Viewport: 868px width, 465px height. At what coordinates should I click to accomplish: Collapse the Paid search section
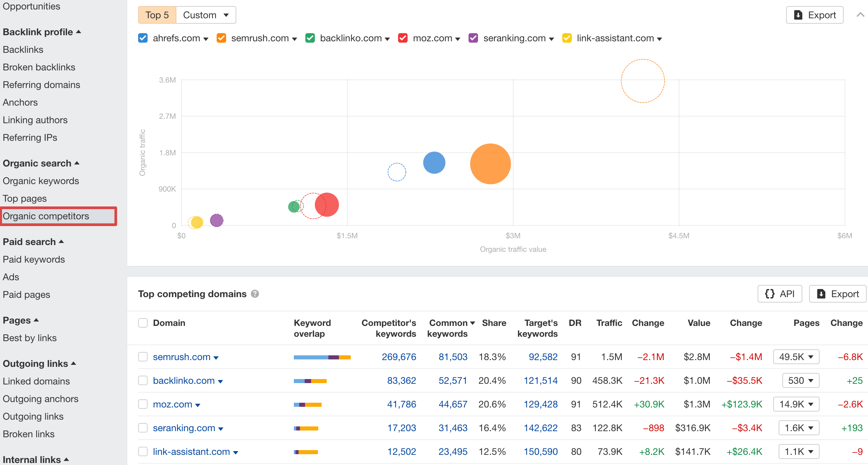coord(33,242)
